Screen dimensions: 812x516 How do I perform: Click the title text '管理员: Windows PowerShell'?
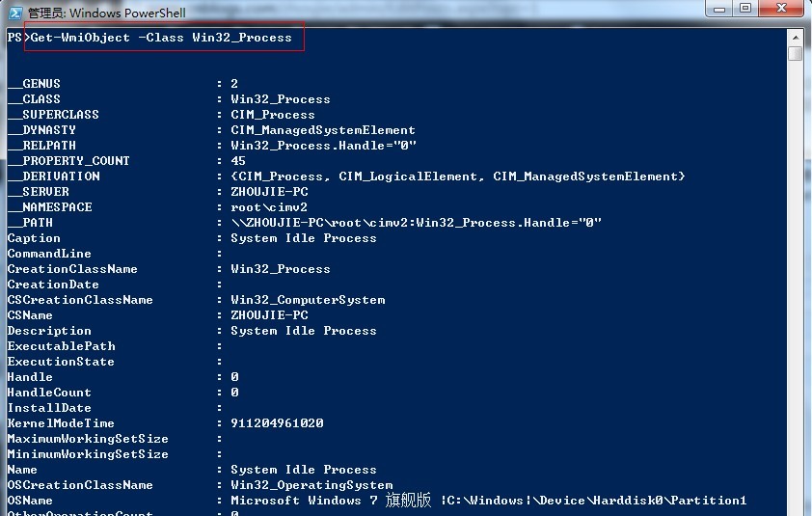(106, 13)
